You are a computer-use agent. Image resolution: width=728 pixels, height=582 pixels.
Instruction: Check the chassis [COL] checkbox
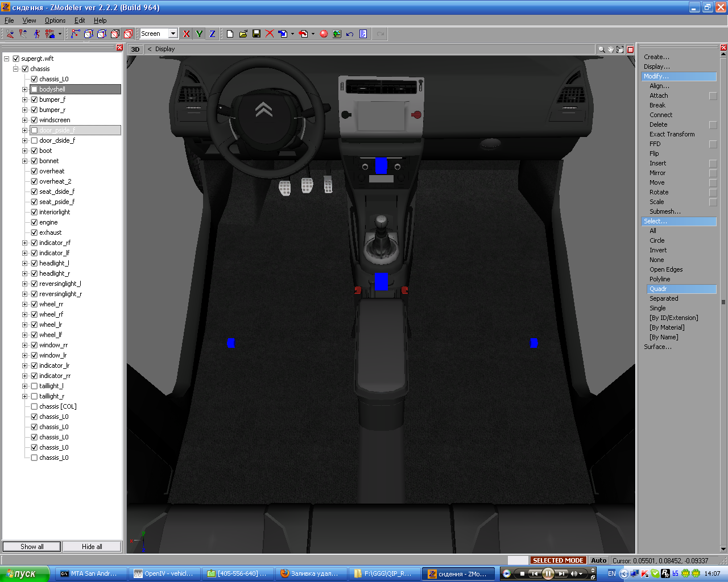tap(34, 406)
